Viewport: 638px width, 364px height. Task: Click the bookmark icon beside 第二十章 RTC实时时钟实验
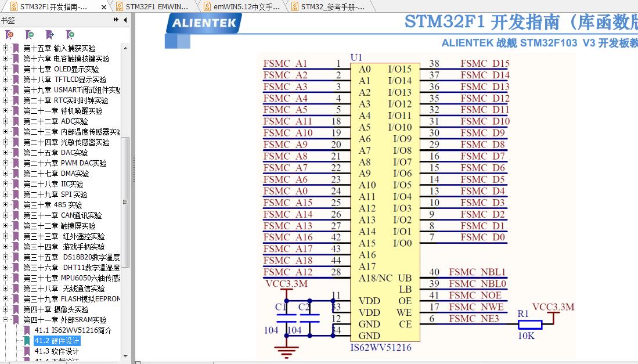point(16,100)
